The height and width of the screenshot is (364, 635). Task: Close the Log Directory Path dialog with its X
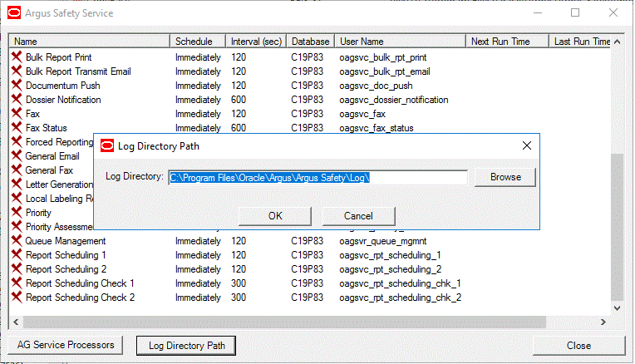coord(526,145)
